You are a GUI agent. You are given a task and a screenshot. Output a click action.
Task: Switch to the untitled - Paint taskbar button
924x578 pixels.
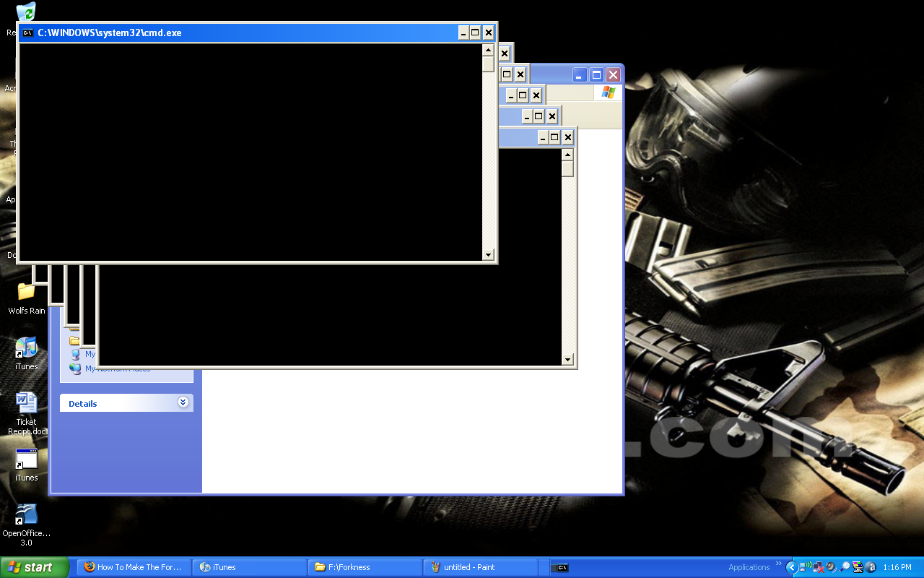(x=481, y=567)
